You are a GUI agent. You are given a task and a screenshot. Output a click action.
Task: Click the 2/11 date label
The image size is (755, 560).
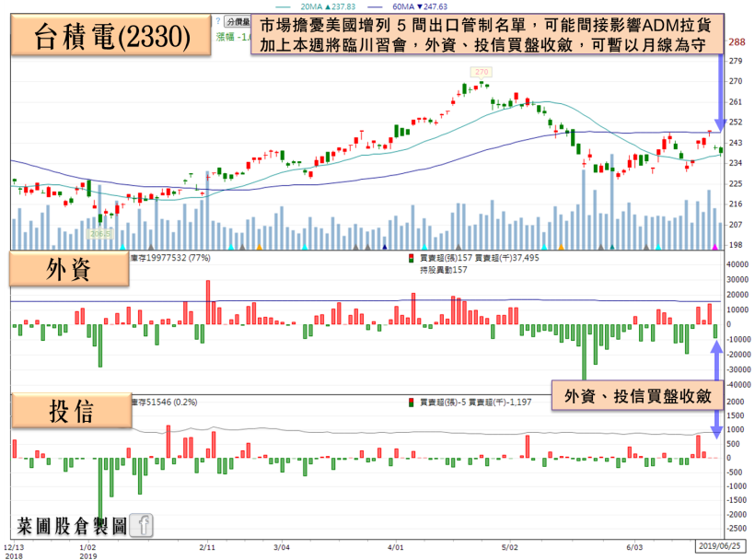207,547
